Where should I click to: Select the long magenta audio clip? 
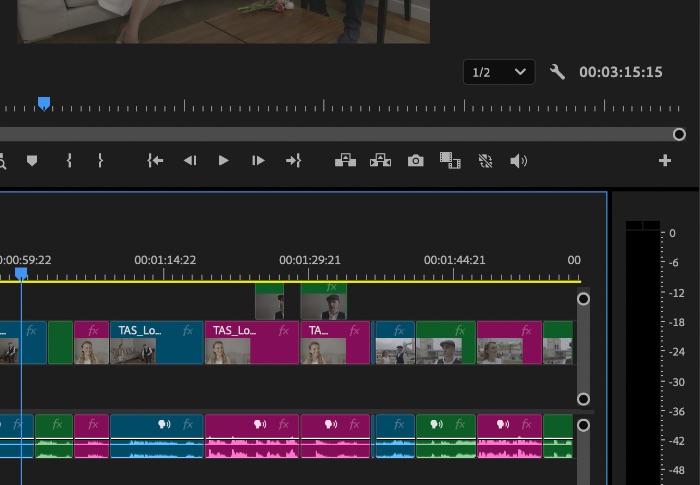point(252,436)
